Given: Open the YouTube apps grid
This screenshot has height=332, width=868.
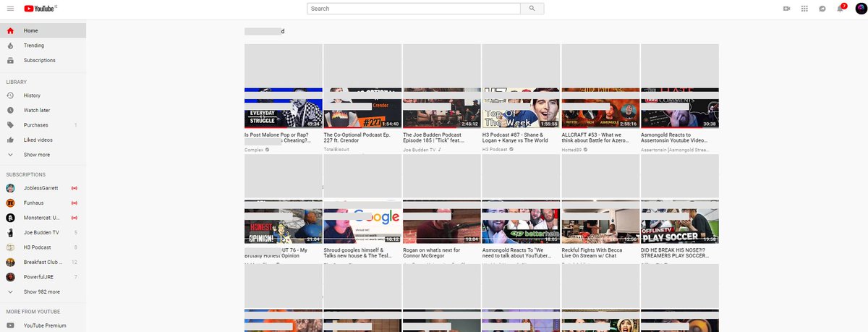Looking at the screenshot, I should point(804,9).
